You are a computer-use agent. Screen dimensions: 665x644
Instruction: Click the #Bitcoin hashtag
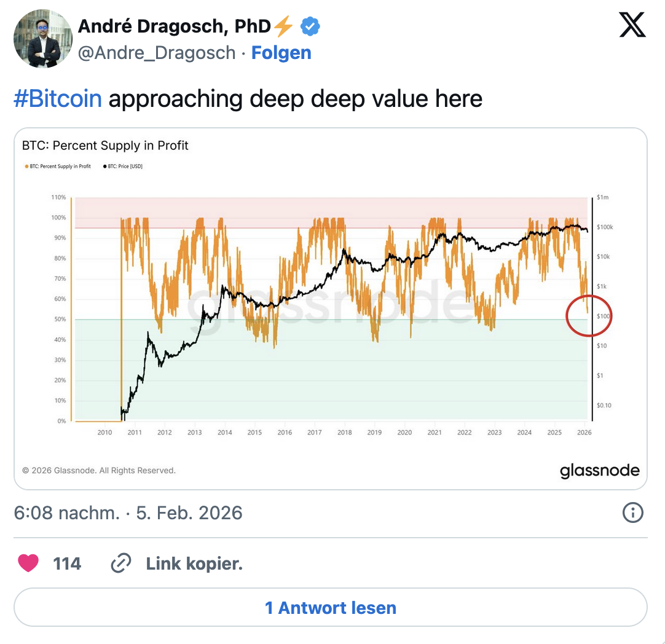tap(57, 98)
